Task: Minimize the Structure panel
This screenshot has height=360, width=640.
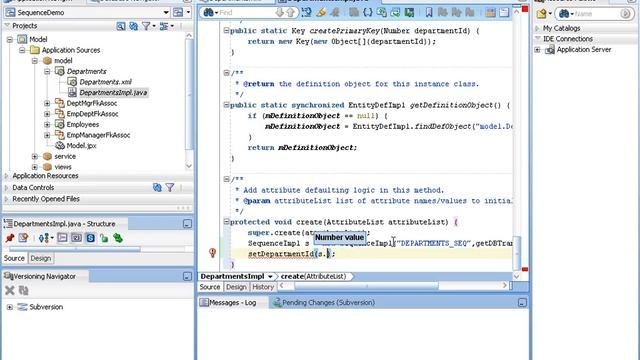Action: tap(187, 224)
